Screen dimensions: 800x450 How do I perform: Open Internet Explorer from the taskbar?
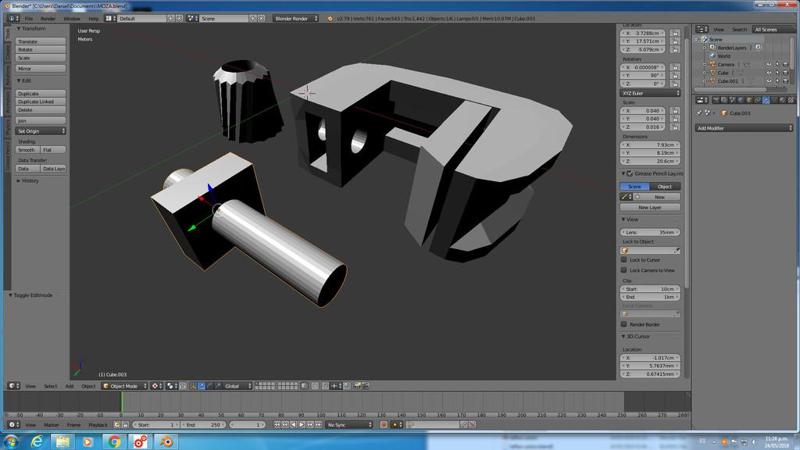point(37,441)
